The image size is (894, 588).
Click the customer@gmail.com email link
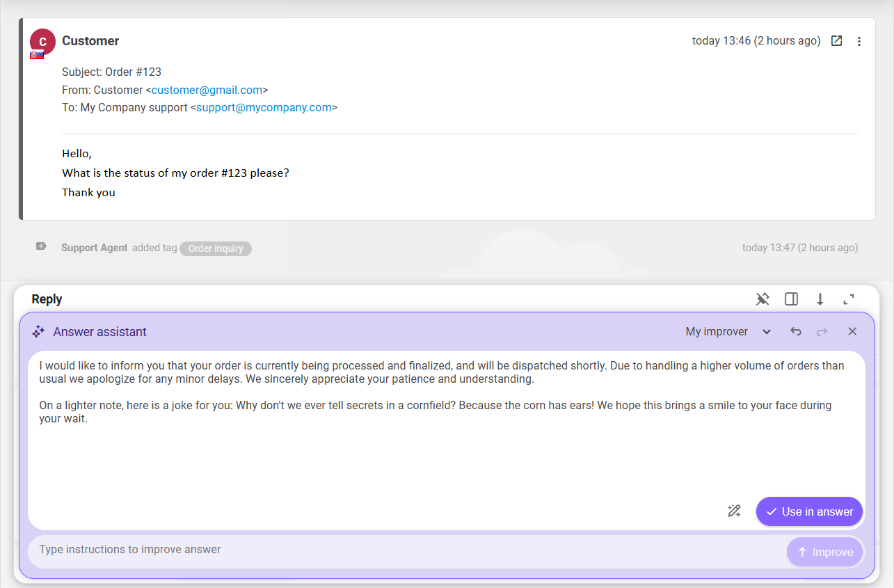[x=207, y=90]
